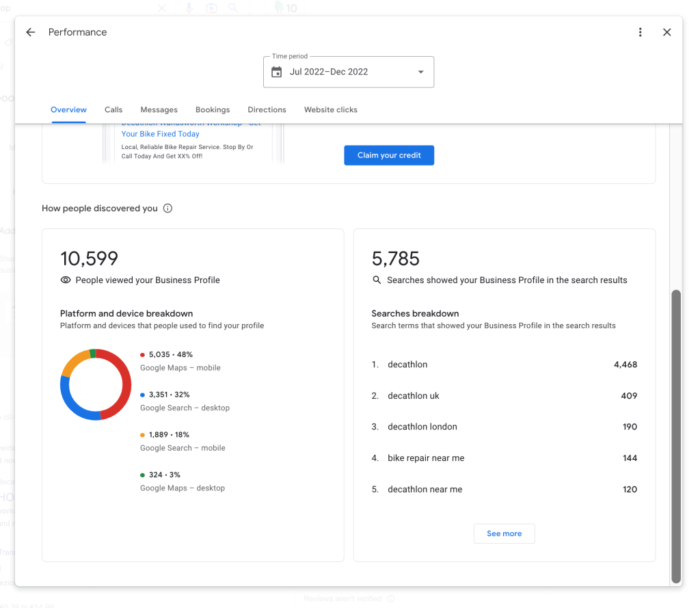View the Bookings tab
The height and width of the screenshot is (608, 700).
(x=213, y=110)
